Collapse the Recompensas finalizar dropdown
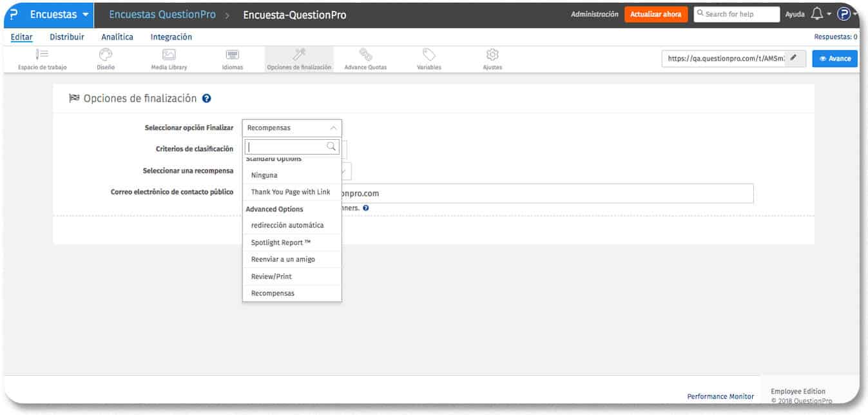The width and height of the screenshot is (868, 415). (x=292, y=128)
